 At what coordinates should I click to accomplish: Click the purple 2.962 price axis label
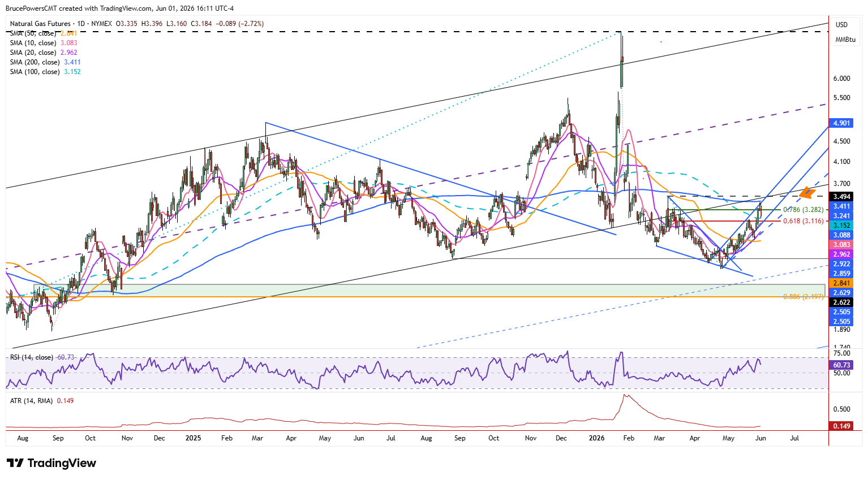pyautogui.click(x=841, y=254)
